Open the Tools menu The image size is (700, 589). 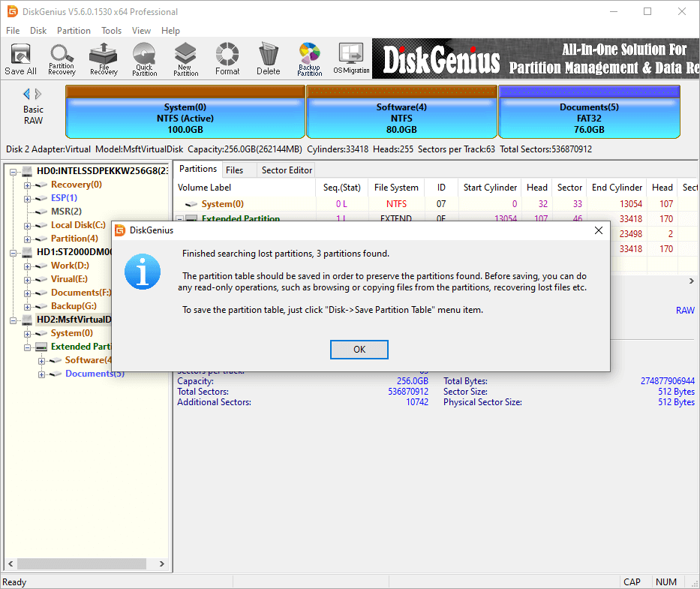pos(111,30)
